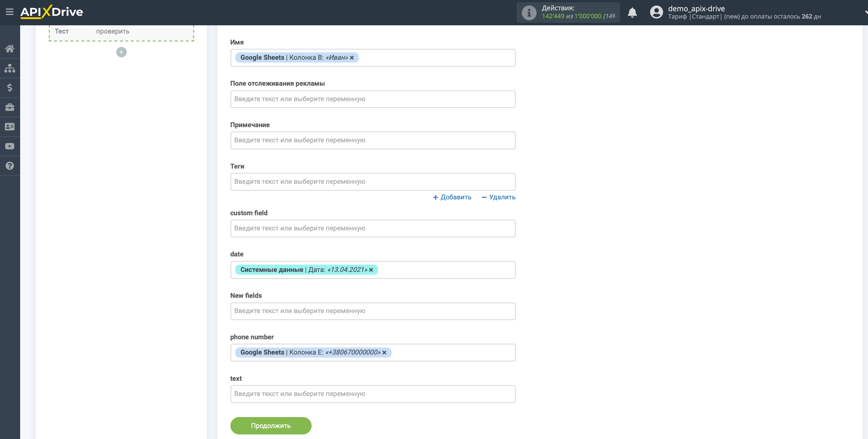Click the Действия usage counter
The width and height of the screenshot is (868, 439).
pyautogui.click(x=568, y=12)
